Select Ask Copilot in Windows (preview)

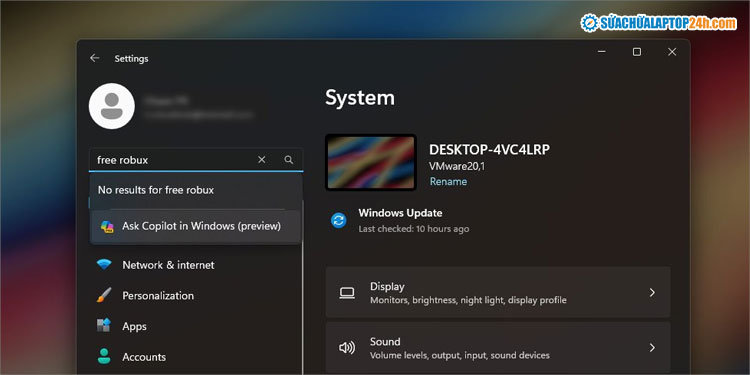[x=196, y=226]
